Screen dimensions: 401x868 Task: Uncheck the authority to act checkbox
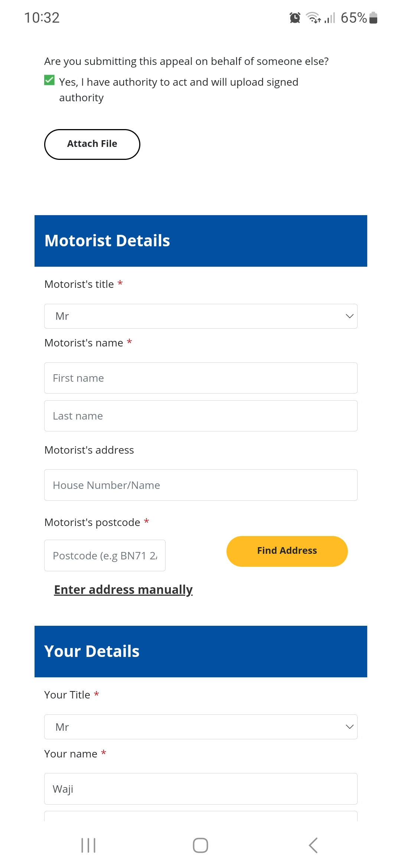[x=49, y=80]
